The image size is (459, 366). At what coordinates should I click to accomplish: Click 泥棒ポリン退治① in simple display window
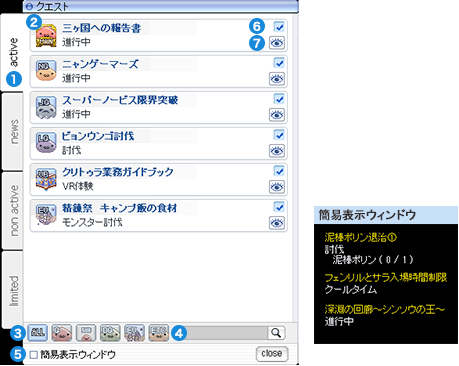tap(360, 238)
